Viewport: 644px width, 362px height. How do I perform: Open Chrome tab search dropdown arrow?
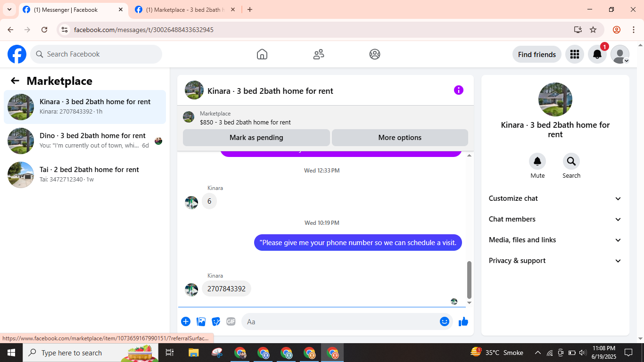pos(9,9)
